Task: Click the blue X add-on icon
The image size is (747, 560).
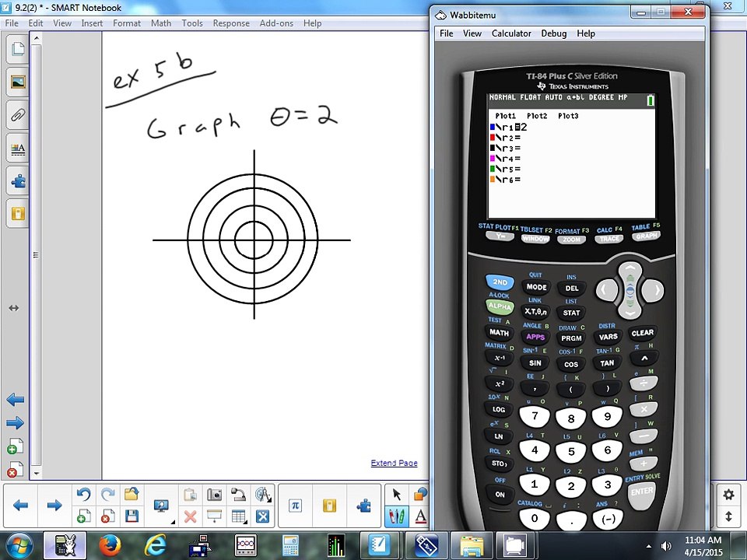Action: point(262,516)
